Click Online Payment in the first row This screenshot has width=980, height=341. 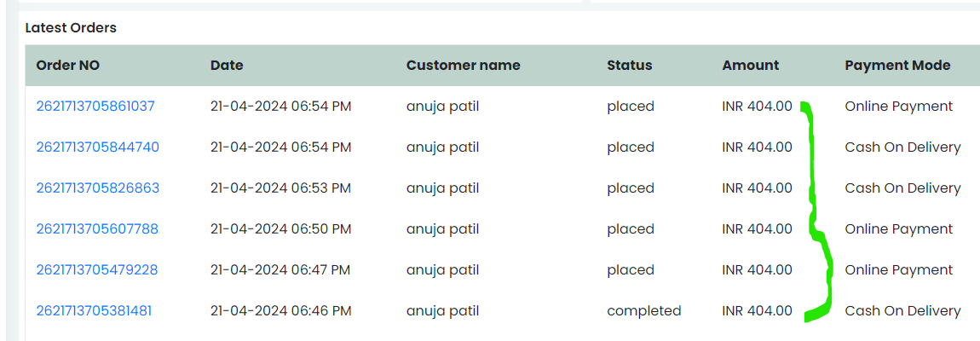pyautogui.click(x=899, y=107)
